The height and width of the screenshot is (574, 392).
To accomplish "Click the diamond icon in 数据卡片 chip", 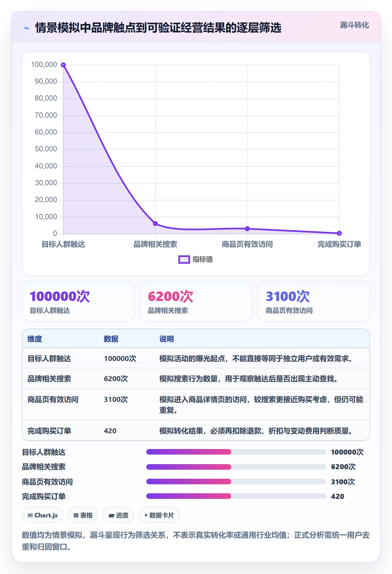I will [146, 515].
